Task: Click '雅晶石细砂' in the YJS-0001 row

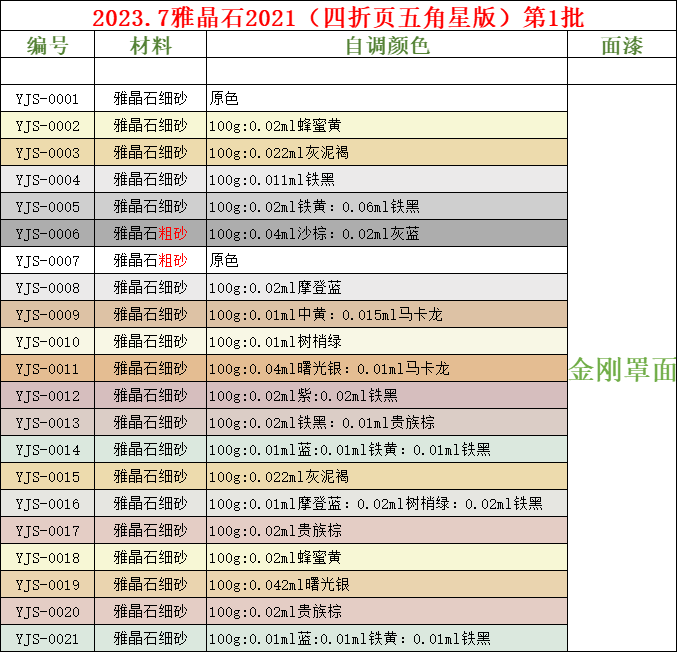Action: (151, 98)
